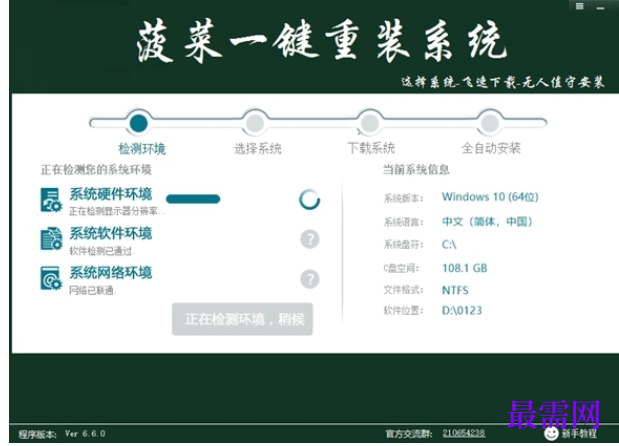619x446 pixels.
Task: Click the 下载系统 step label
Action: coord(371,148)
